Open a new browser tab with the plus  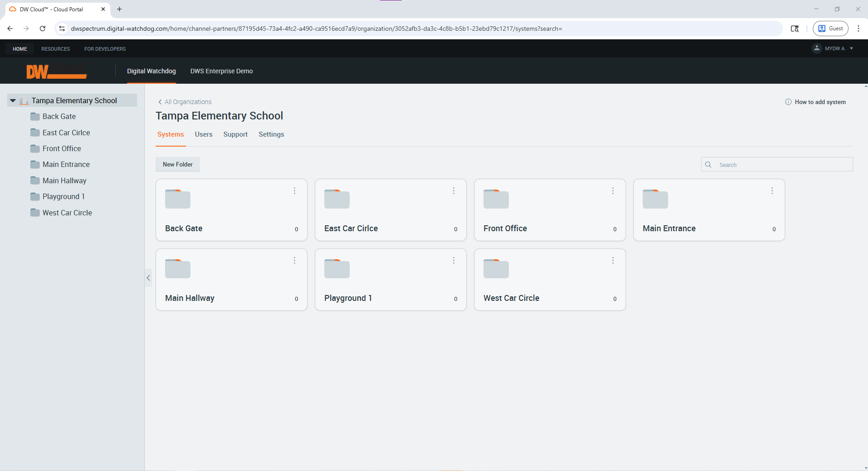[x=119, y=9]
